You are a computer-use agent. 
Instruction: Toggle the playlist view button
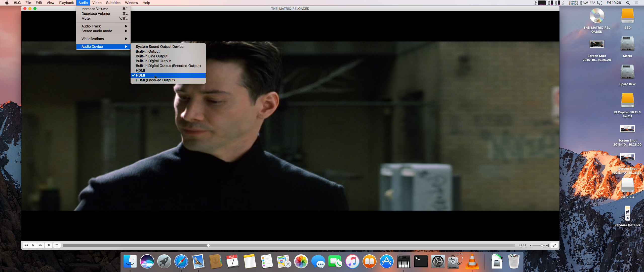click(x=57, y=245)
